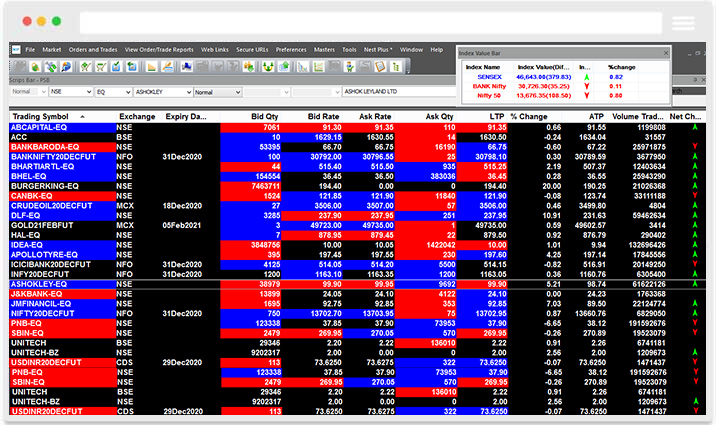Click the dark blue truck-shaped toolbar icon
This screenshot has height=425, width=716.
187,67
